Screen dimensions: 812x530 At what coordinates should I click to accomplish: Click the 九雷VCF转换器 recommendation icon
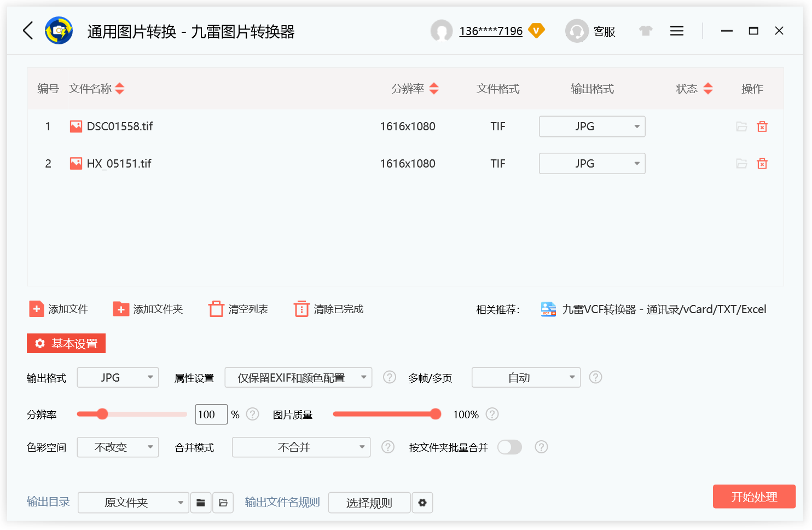tap(548, 309)
